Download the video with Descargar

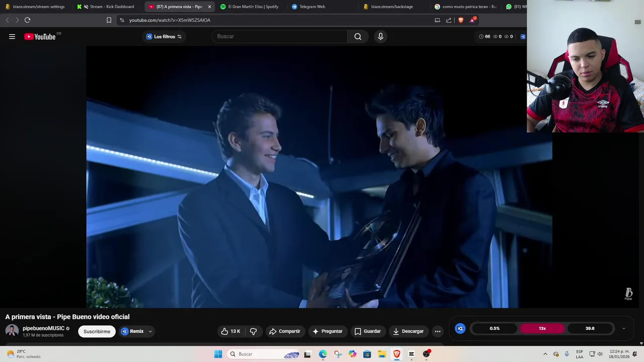click(408, 331)
